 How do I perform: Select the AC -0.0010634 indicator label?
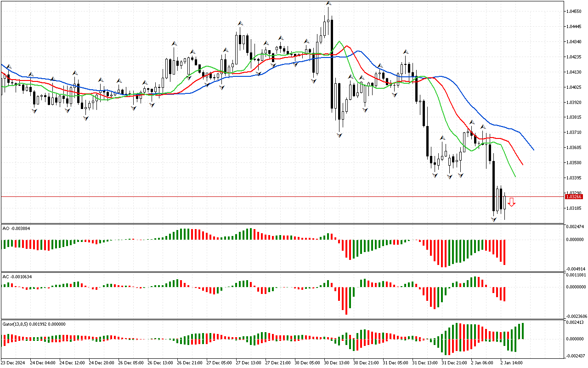pyautogui.click(x=17, y=276)
